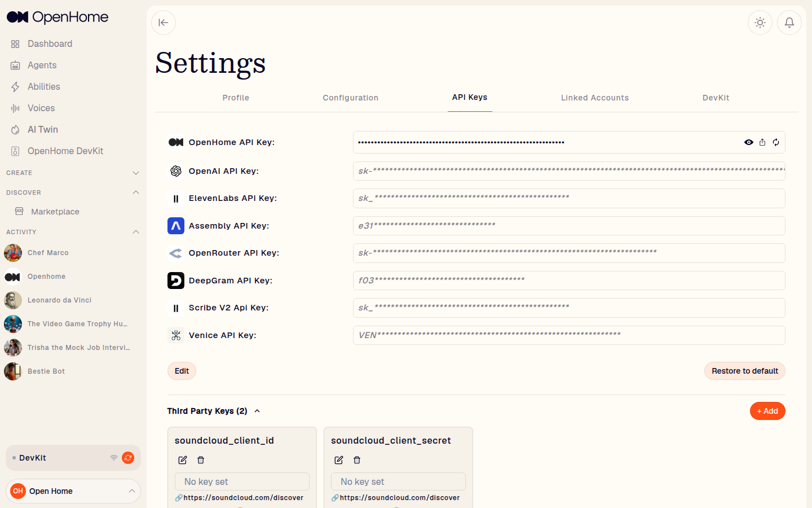Expand the Open Home account menu chevron
Image resolution: width=812 pixels, height=508 pixels.
point(131,491)
